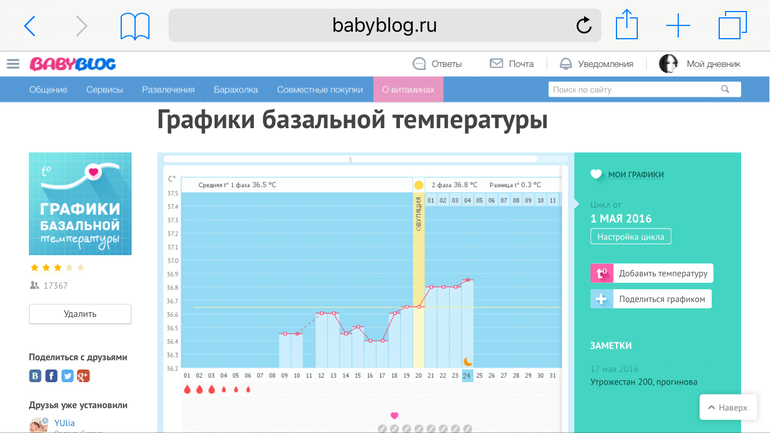Reload the page in address bar
Screen dimensions: 770x433
pos(583,26)
